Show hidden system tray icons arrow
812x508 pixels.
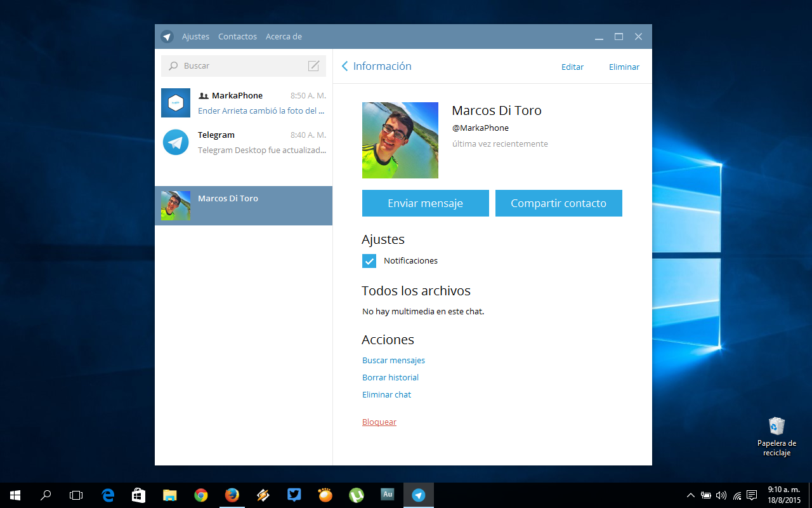coord(691,495)
